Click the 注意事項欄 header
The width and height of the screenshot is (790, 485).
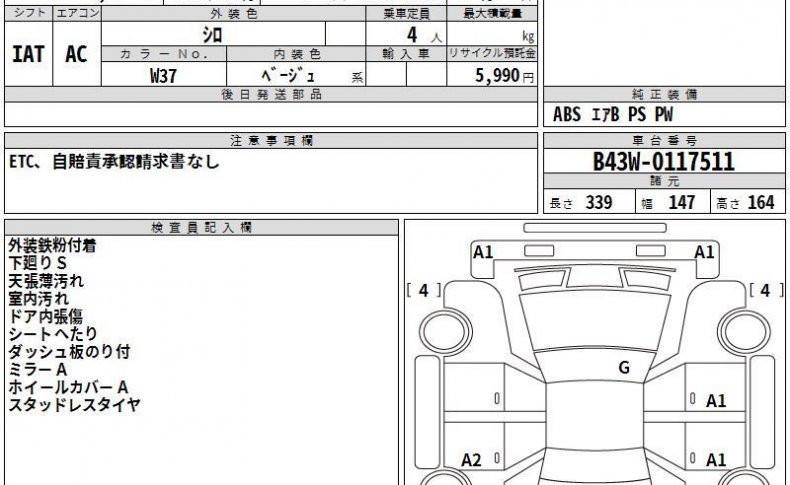tap(271, 141)
